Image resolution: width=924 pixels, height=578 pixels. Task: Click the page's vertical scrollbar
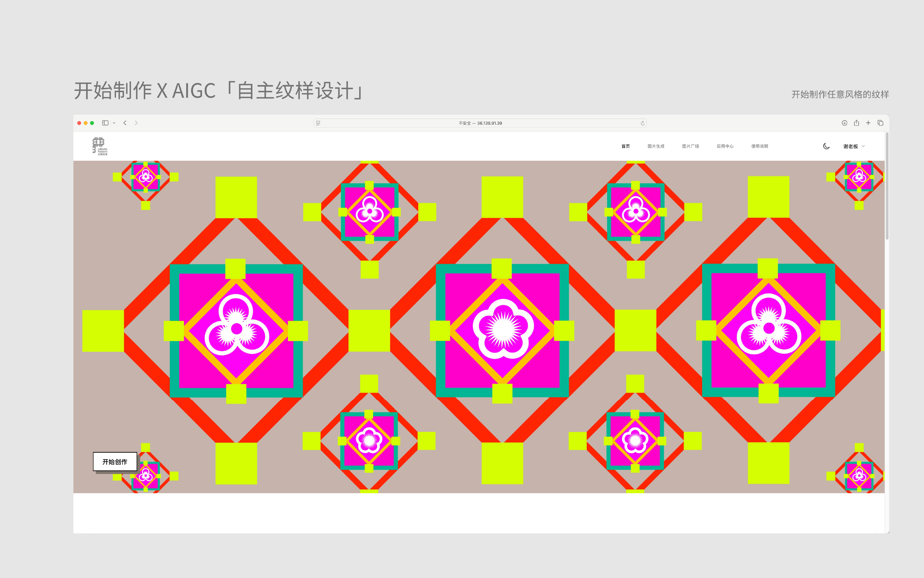click(887, 186)
